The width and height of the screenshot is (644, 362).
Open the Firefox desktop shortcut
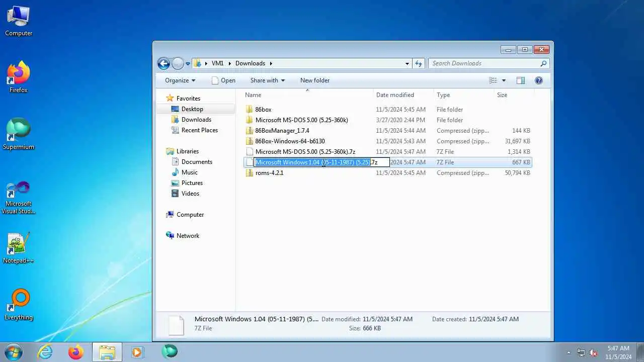click(x=19, y=77)
